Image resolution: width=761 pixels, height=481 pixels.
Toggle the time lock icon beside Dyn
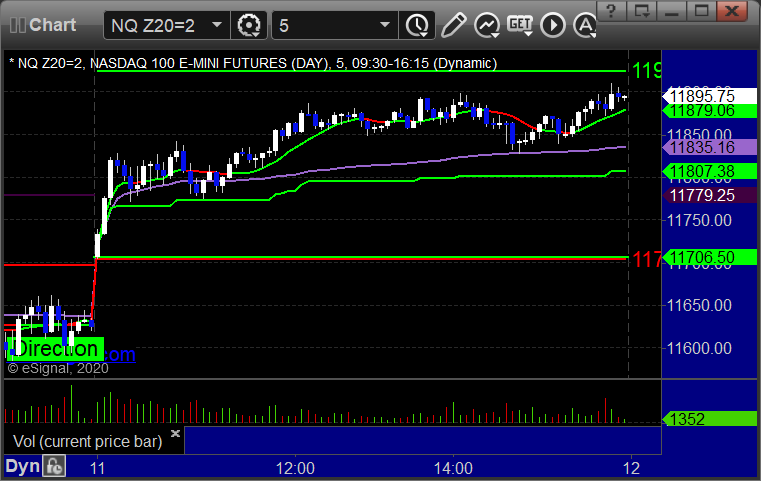pyautogui.click(x=54, y=466)
